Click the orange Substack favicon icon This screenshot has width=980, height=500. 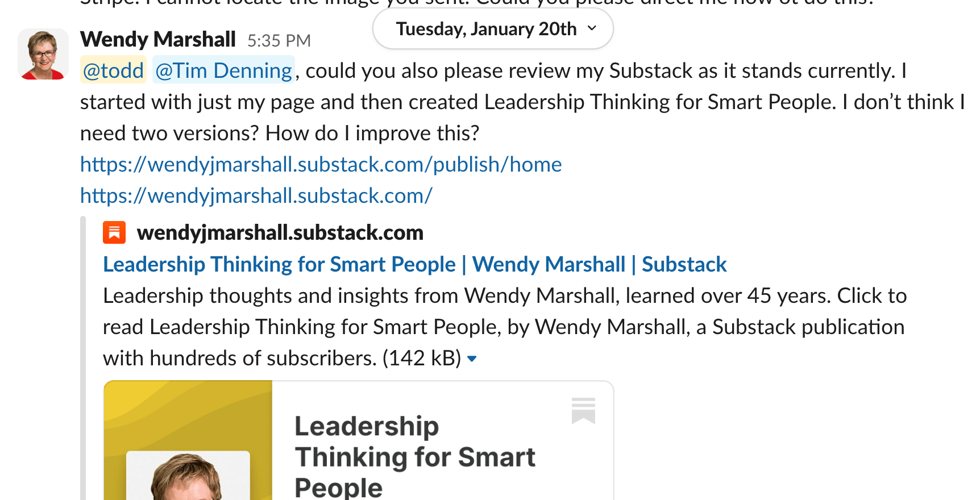pos(114,232)
